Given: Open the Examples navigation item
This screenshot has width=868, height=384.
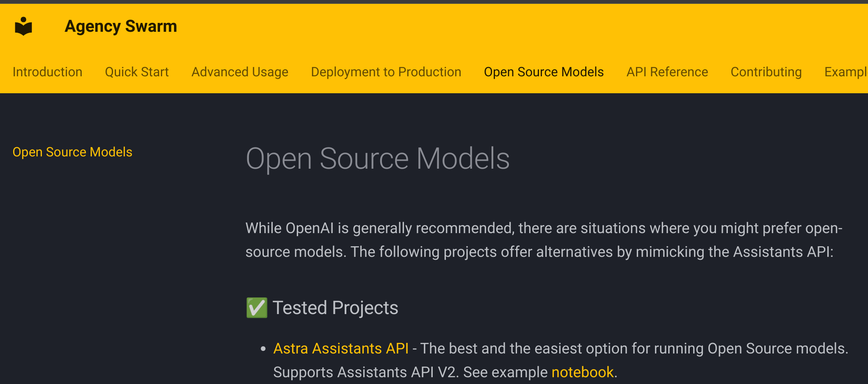Looking at the screenshot, I should point(847,72).
